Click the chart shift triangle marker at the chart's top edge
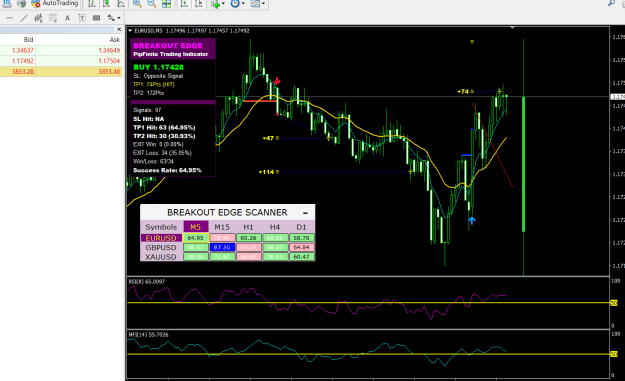Screen dimensions: 625x381 pos(513,28)
